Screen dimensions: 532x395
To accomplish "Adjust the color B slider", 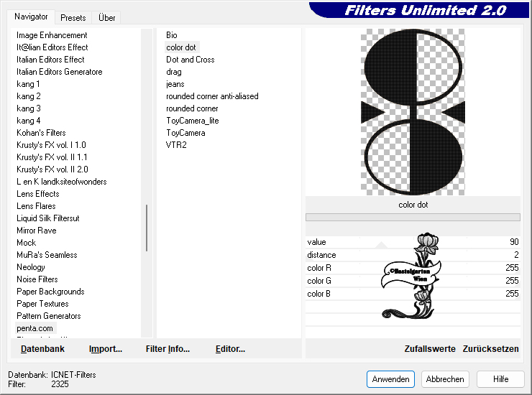I will (x=413, y=294).
